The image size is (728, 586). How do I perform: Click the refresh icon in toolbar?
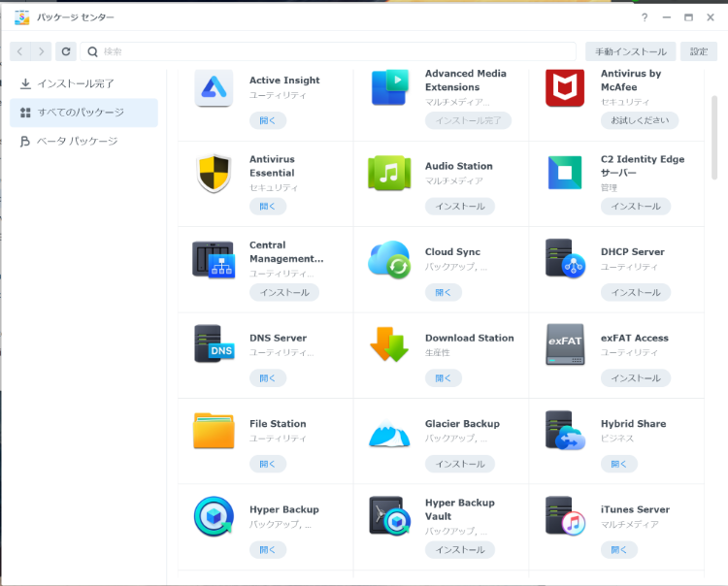point(66,51)
